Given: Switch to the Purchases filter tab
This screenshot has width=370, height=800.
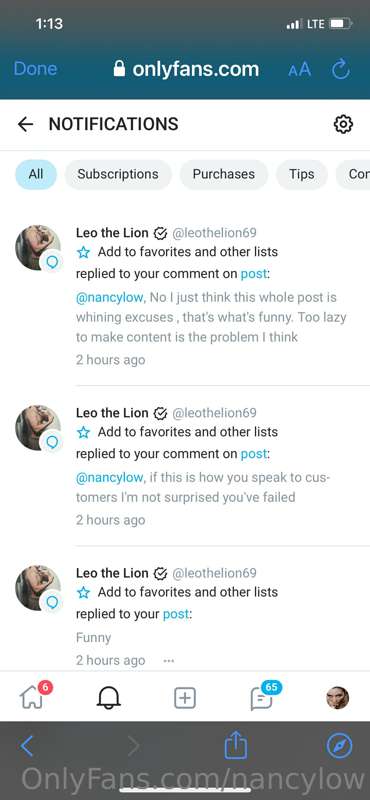Looking at the screenshot, I should coord(224,174).
